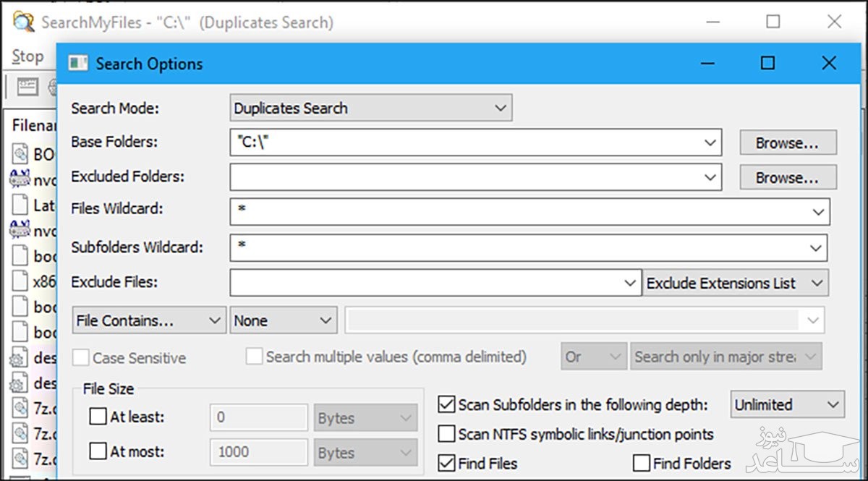Viewport: 868px width, 481px height.
Task: Click the first toolbar icon below Stop
Action: [27, 87]
